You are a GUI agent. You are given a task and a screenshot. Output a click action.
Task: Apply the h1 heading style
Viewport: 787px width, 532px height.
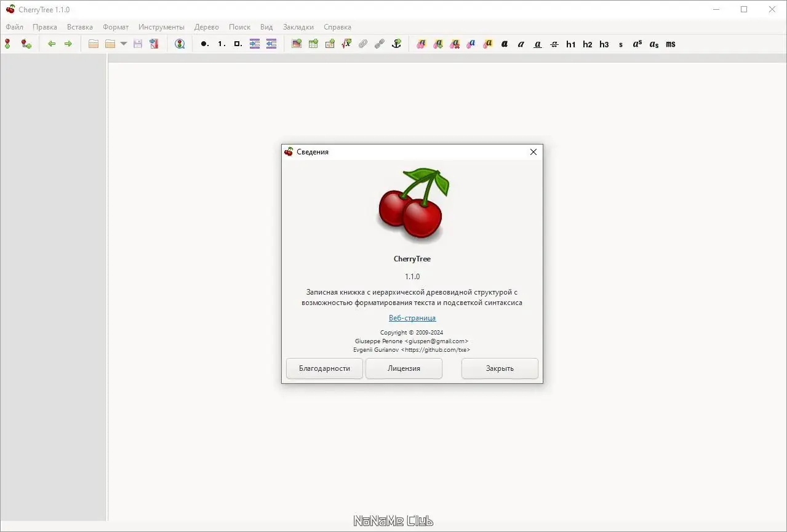571,44
